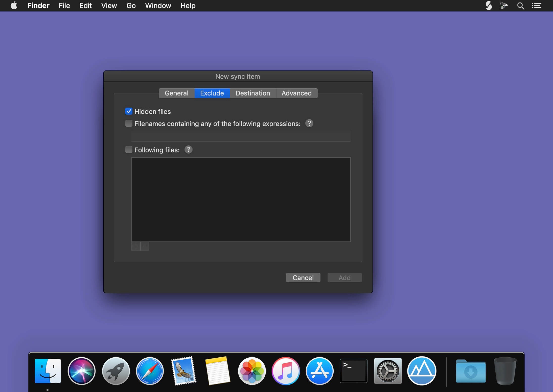Open the Mail app

184,371
